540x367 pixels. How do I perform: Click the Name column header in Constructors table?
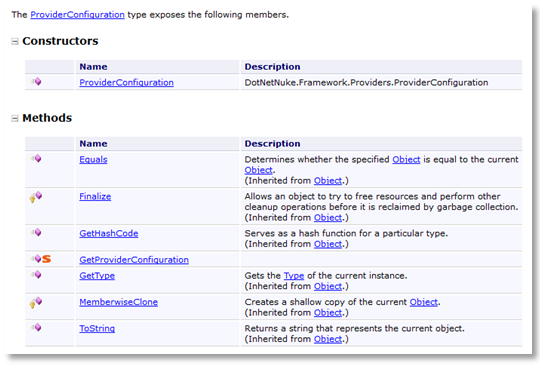click(x=93, y=67)
